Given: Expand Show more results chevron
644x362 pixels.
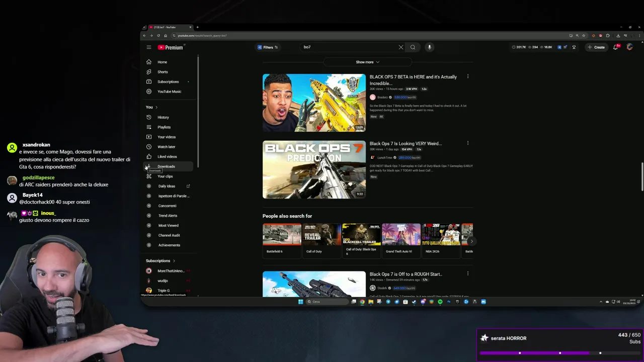Looking at the screenshot, I should tap(367, 62).
